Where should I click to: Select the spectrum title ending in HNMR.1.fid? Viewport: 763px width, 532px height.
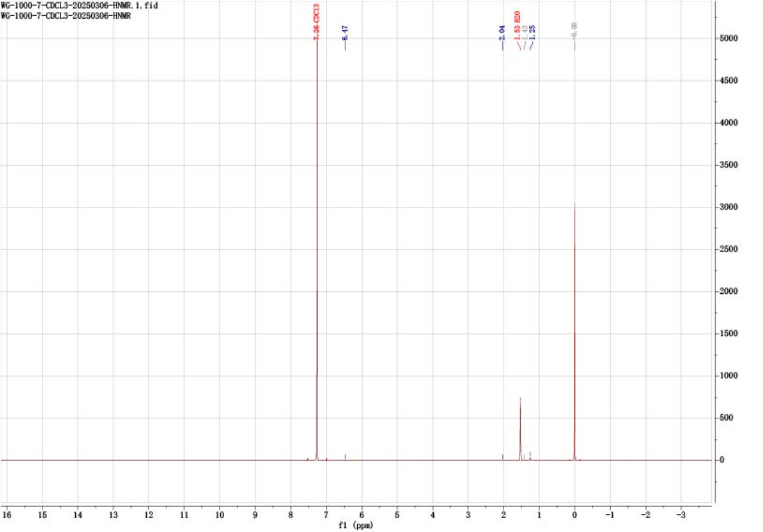point(80,5)
